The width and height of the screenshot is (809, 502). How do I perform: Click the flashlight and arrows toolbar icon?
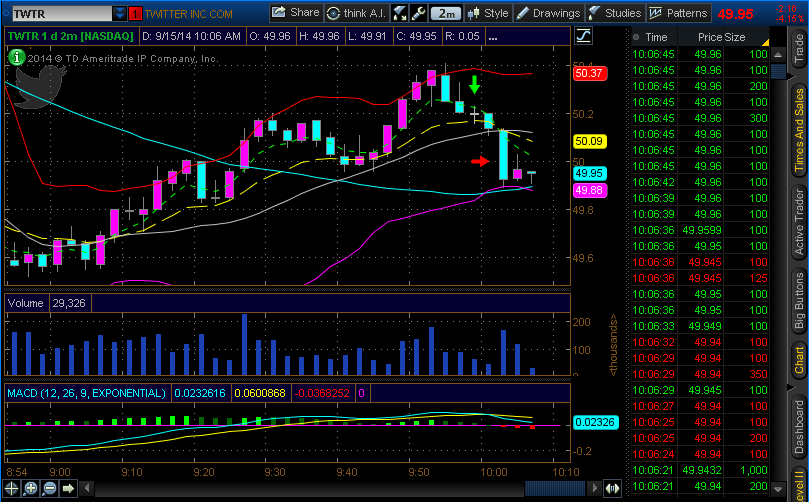400,13
